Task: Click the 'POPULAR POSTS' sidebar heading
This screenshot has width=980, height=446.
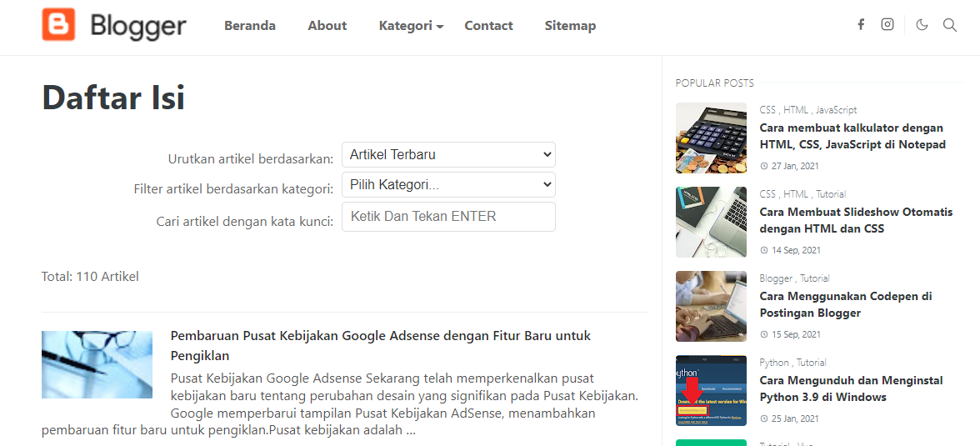Action: pyautogui.click(x=714, y=83)
